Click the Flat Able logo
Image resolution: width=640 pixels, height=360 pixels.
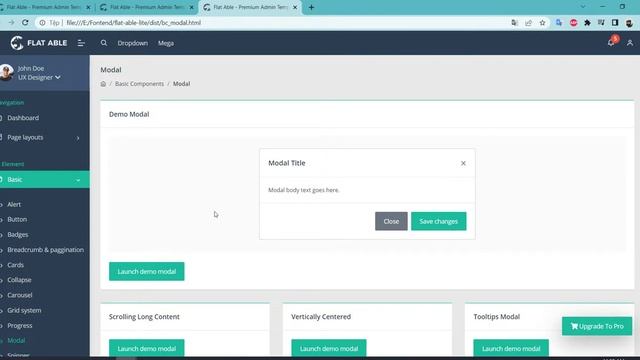tap(39, 43)
